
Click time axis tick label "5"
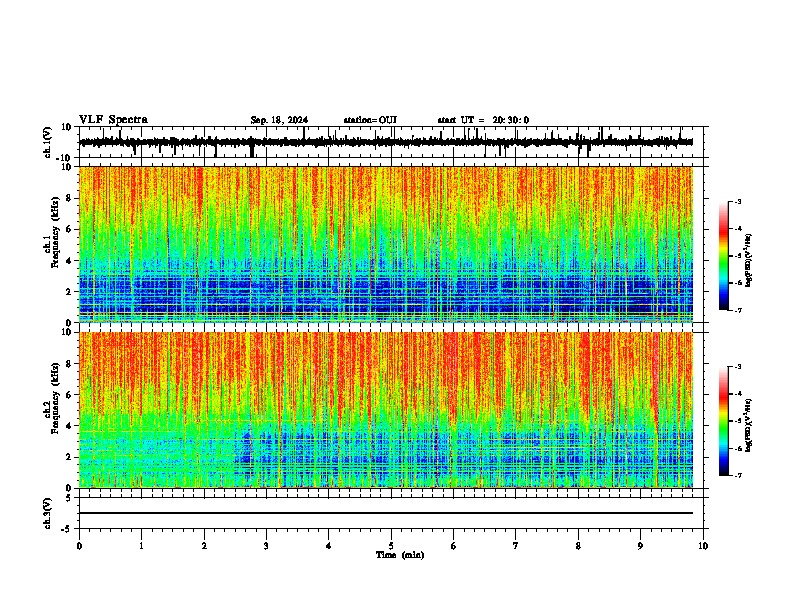tap(391, 546)
